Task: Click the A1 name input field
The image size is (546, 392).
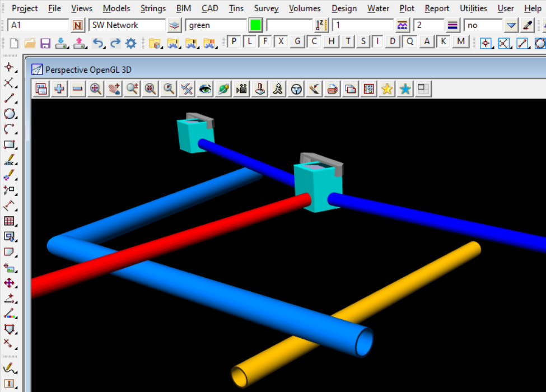Action: tap(38, 25)
